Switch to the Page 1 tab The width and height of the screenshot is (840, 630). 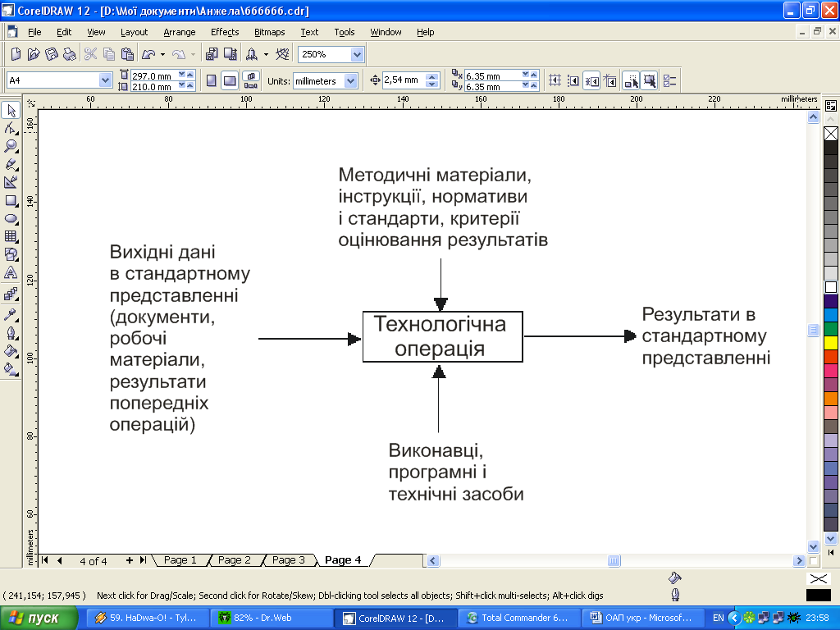click(x=180, y=559)
